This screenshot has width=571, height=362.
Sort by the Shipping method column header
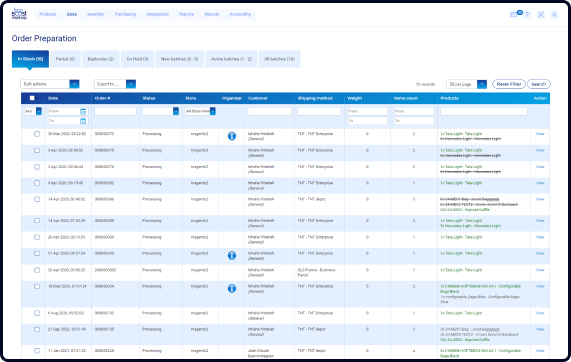tap(315, 98)
